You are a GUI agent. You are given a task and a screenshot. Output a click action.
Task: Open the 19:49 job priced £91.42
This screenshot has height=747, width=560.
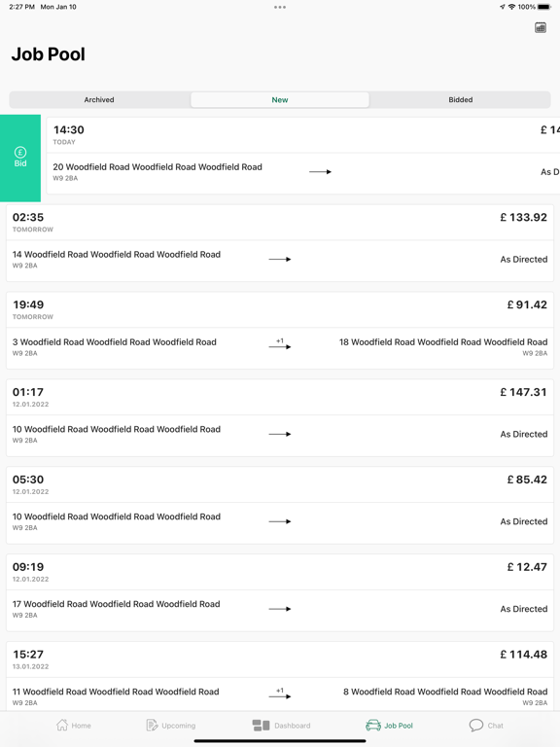pos(280,331)
